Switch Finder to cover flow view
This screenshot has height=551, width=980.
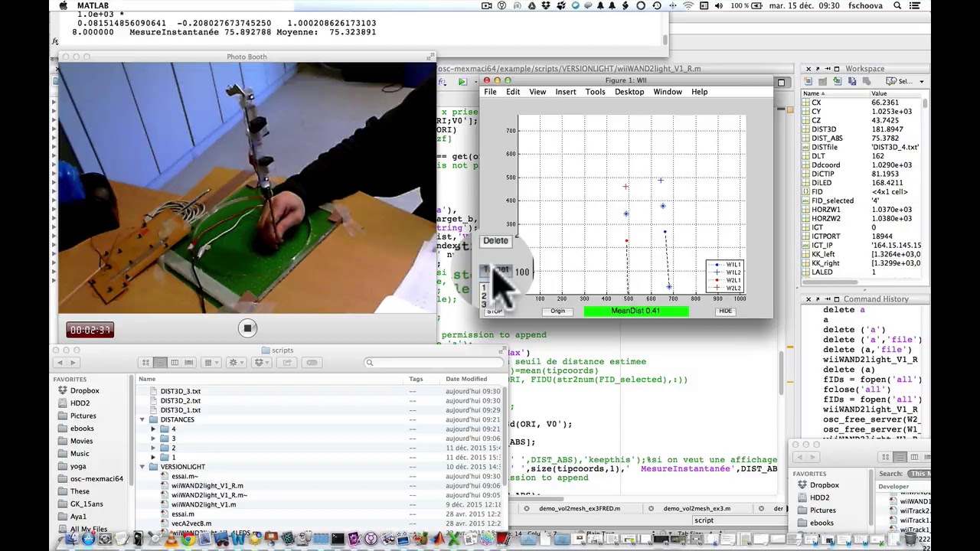click(189, 363)
